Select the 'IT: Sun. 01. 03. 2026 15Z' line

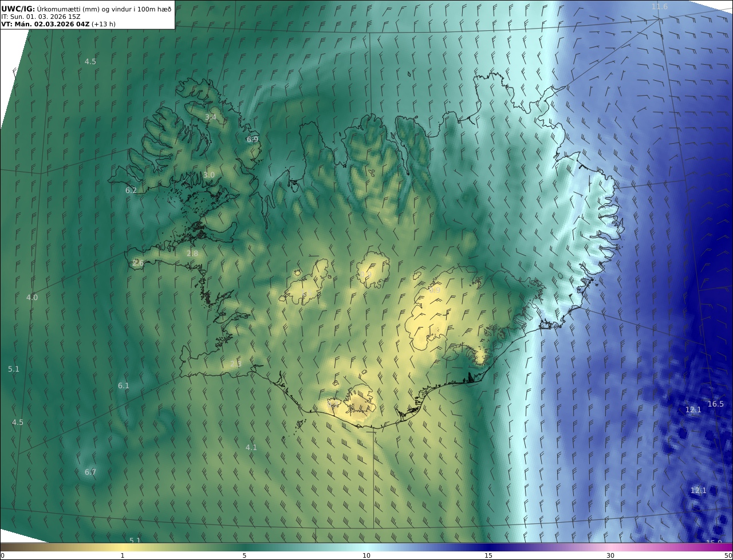pos(41,17)
